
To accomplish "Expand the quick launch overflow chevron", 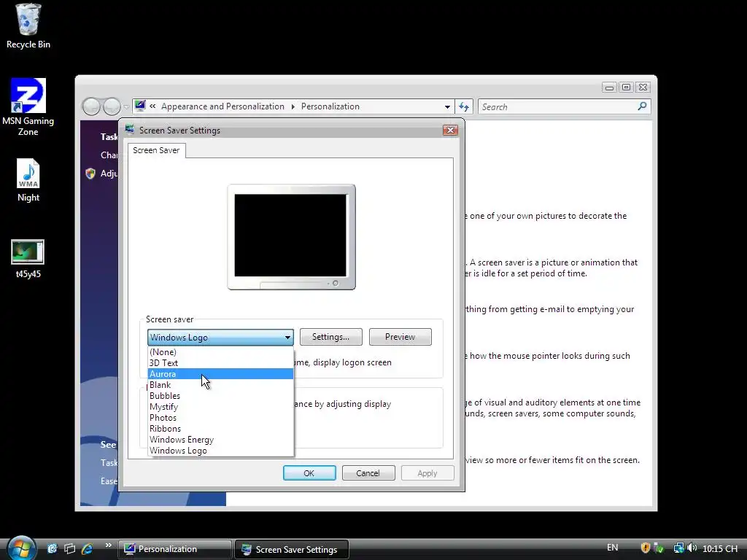I will point(108,545).
